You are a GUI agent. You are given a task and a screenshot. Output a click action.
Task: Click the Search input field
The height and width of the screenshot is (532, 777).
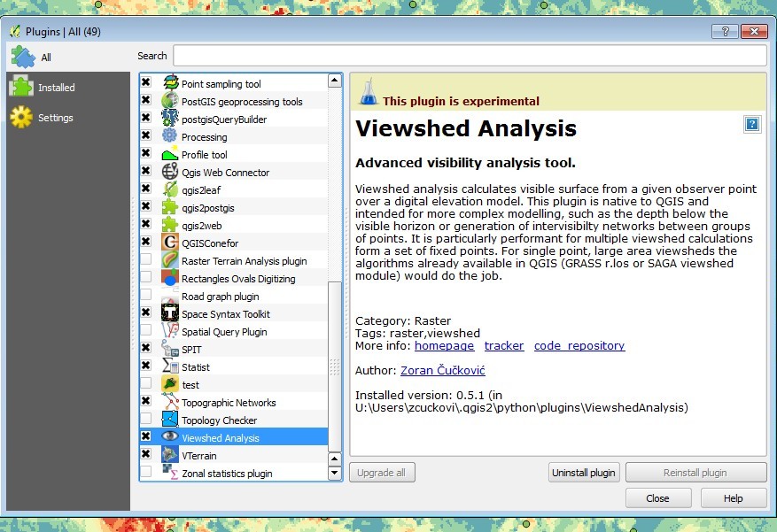coord(470,56)
